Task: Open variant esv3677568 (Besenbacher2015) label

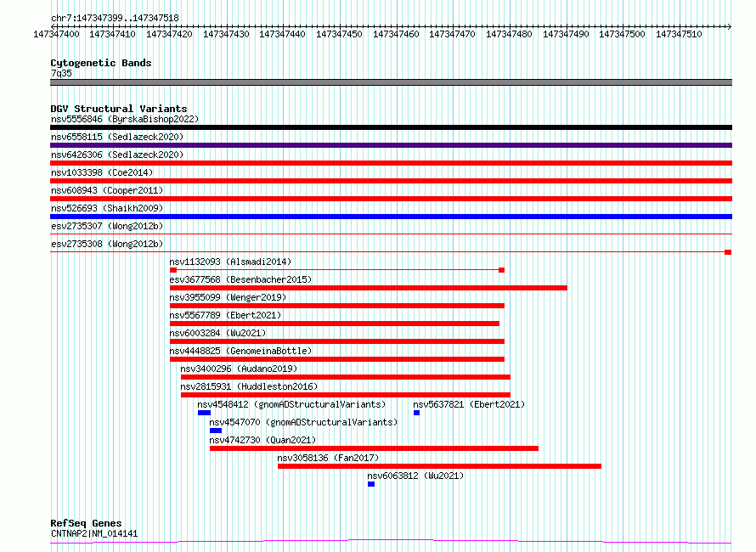Action: [x=240, y=279]
